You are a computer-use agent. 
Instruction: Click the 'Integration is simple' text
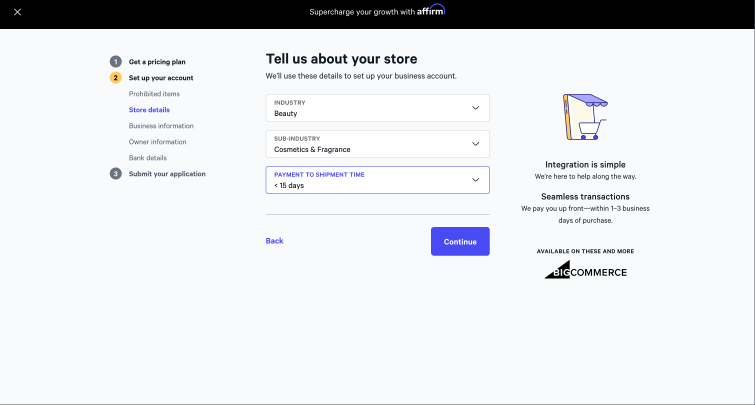coord(585,165)
